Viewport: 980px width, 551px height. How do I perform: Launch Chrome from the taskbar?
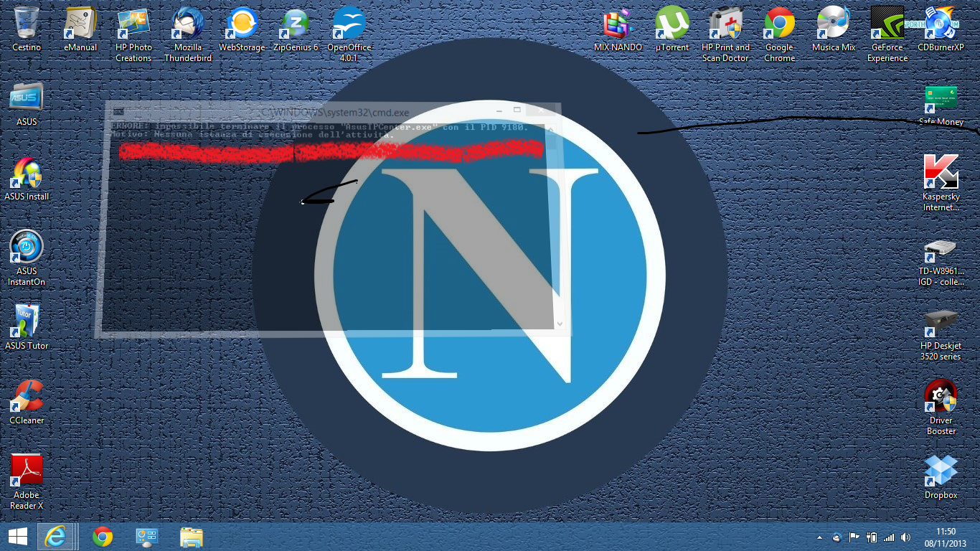103,537
